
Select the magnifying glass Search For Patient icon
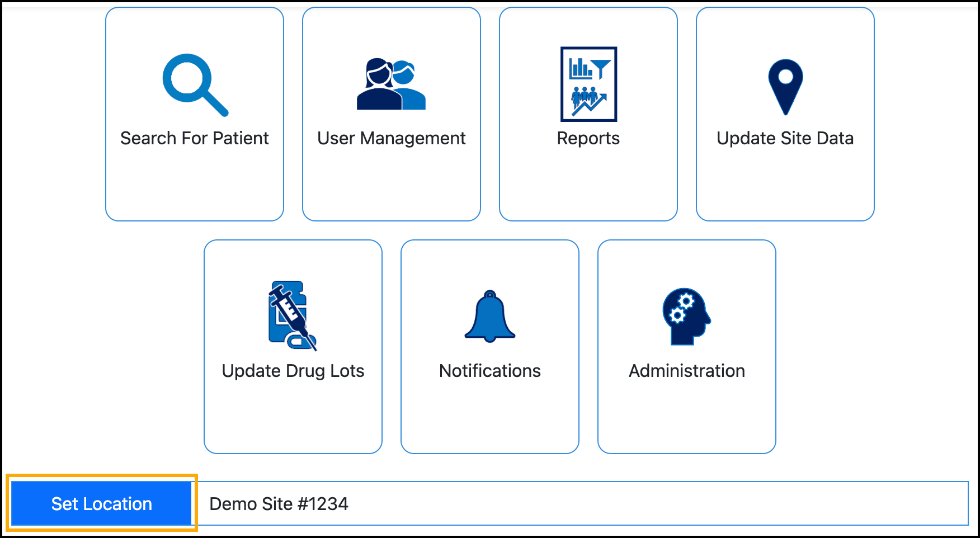194,84
